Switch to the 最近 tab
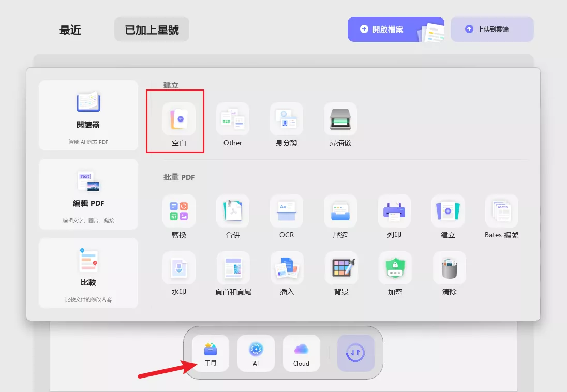567x392 pixels. tap(70, 29)
